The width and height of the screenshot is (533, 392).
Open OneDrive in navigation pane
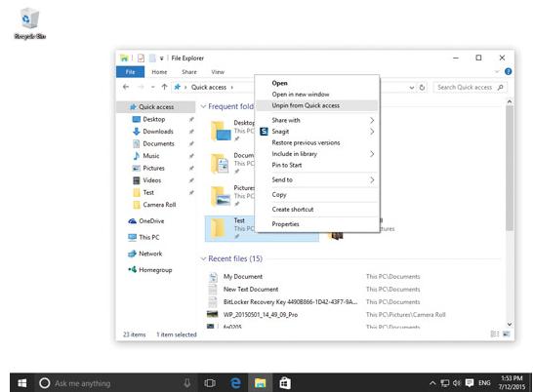tap(151, 220)
